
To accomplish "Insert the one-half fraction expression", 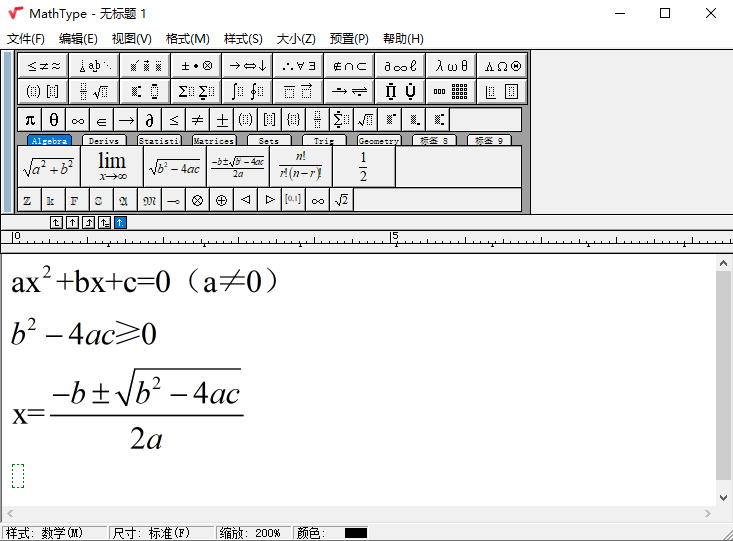I will coord(363,166).
